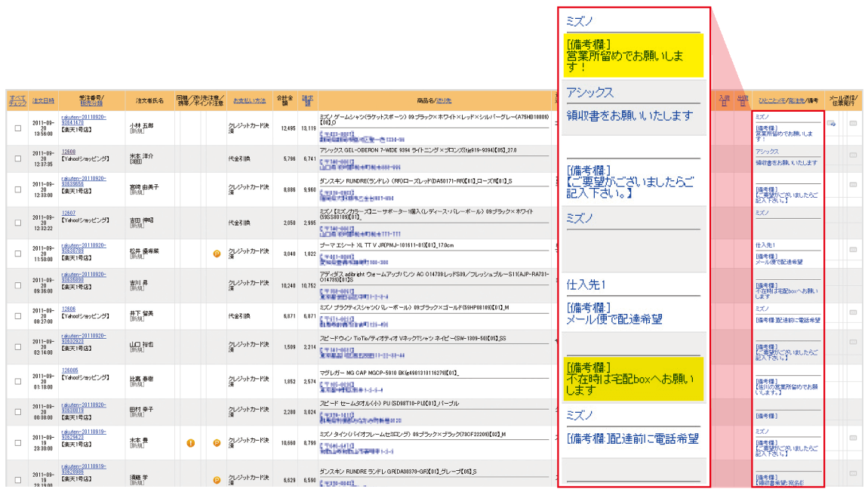Open 木本's rakuten-20110919 order number link
The image size is (868, 492).
pyautogui.click(x=83, y=435)
